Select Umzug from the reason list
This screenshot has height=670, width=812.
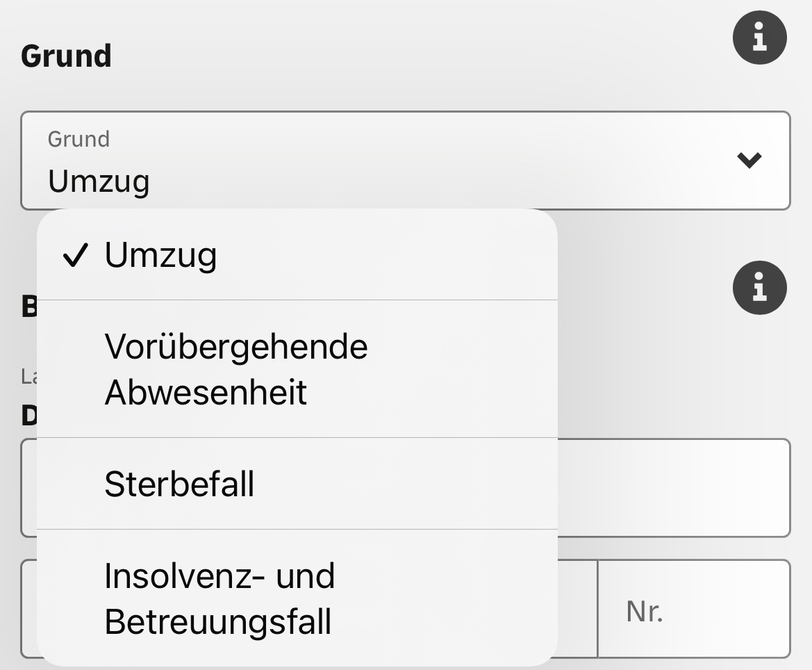[297, 254]
